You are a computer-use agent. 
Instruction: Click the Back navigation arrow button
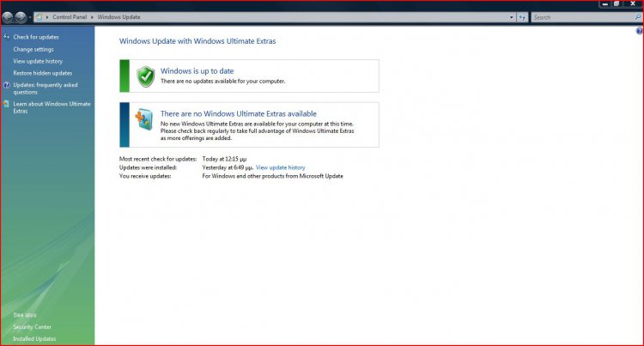point(8,17)
